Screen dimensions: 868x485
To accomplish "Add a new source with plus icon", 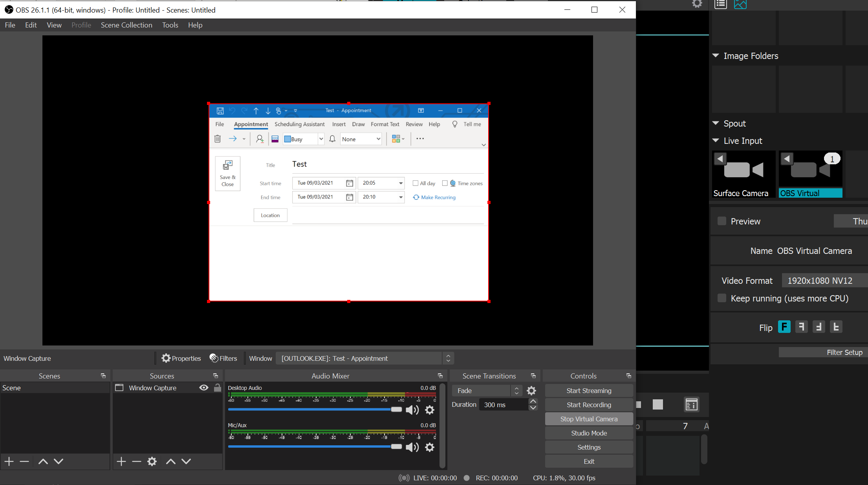I will tap(121, 461).
